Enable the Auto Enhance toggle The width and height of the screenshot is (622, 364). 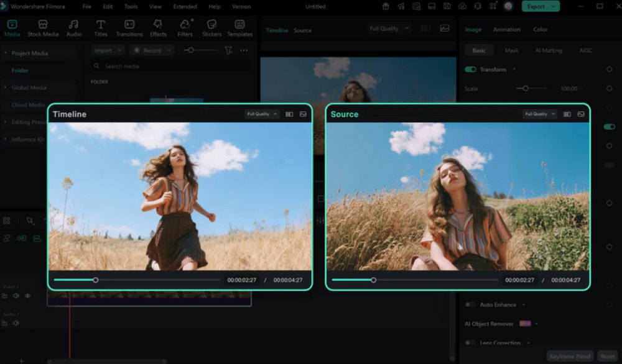(470, 305)
